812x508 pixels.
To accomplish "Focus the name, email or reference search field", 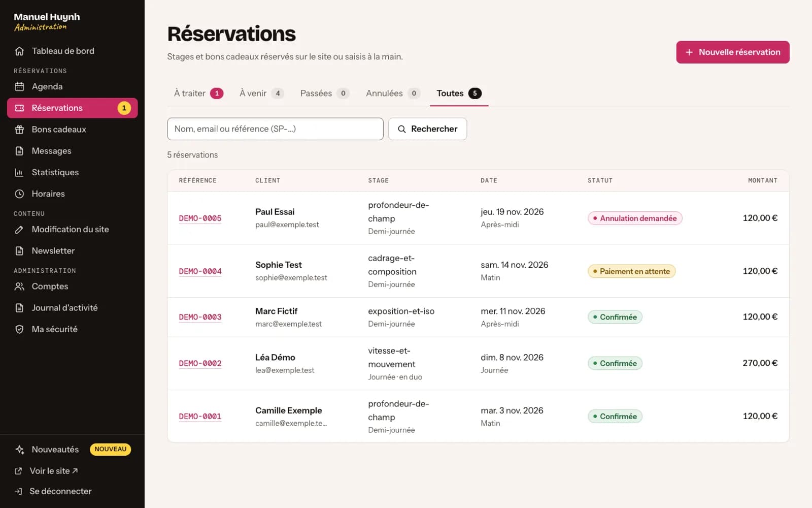I will (275, 129).
